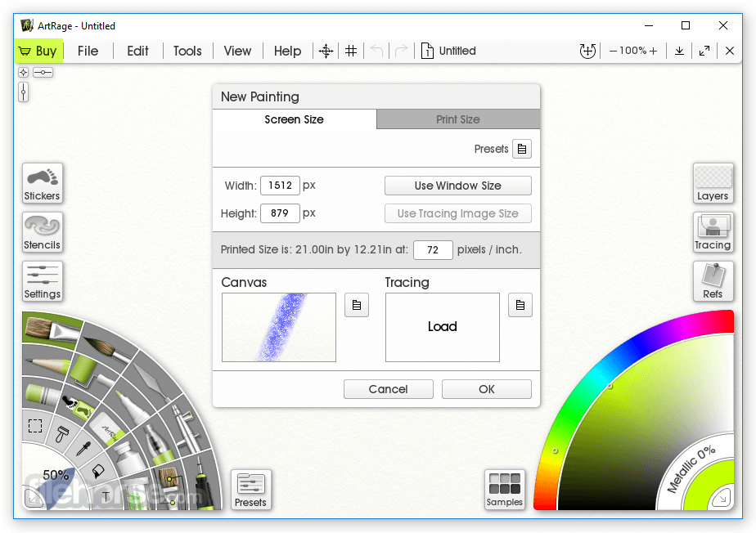Zoom in with the plus button
This screenshot has height=533, width=756.
[653, 51]
